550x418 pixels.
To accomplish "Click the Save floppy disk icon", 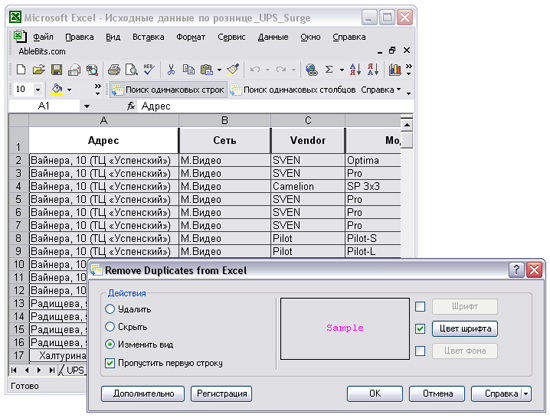I will point(56,70).
